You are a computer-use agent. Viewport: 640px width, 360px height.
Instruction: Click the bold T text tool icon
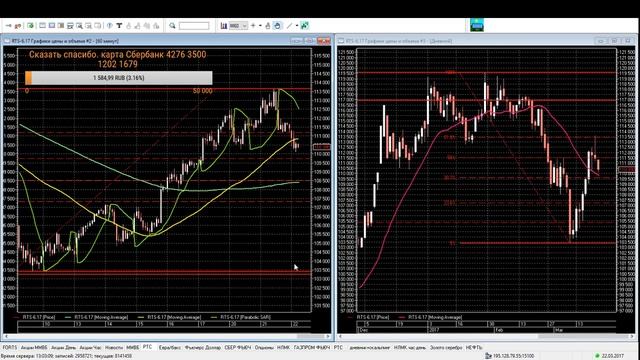pyautogui.click(x=119, y=26)
